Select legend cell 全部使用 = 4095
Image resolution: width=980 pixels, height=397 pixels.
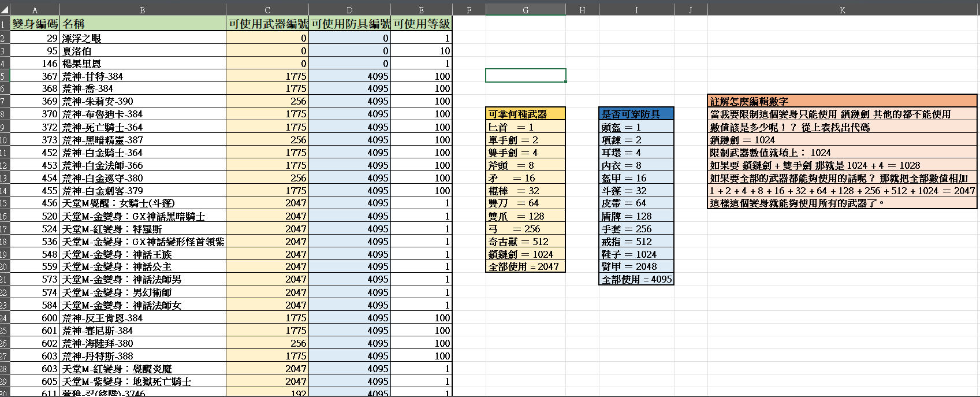click(636, 280)
